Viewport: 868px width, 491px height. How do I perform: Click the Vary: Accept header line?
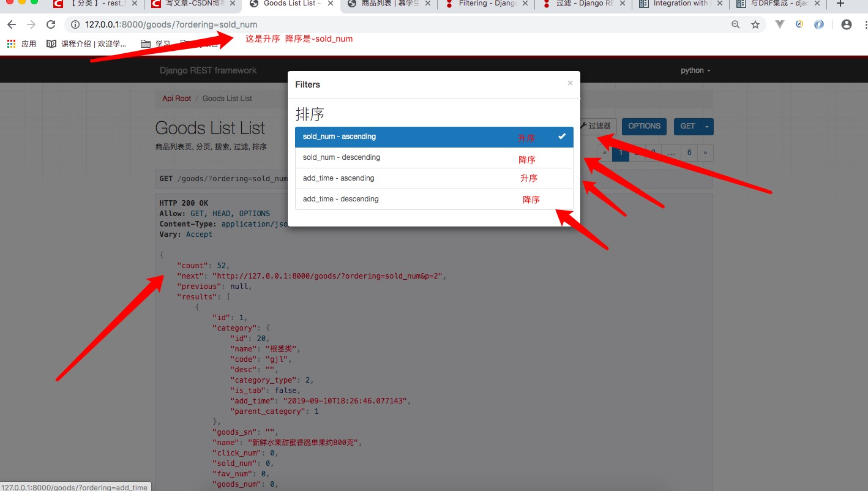click(x=186, y=234)
